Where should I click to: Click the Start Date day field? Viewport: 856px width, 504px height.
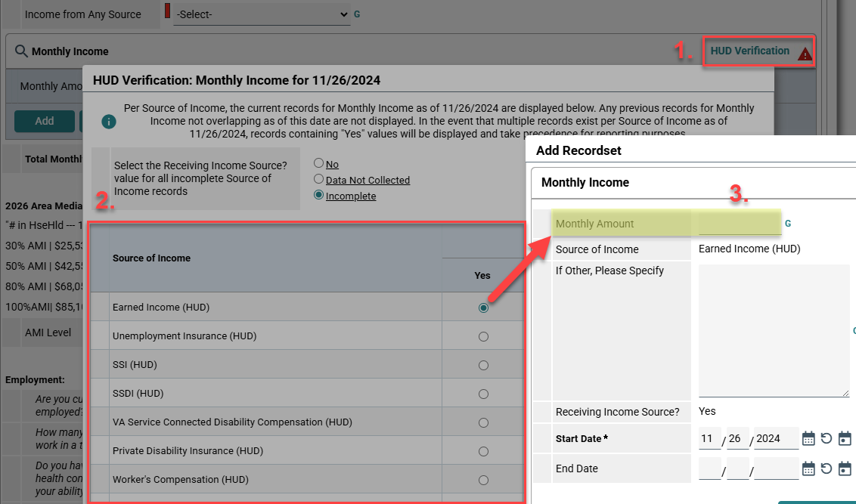tap(738, 438)
